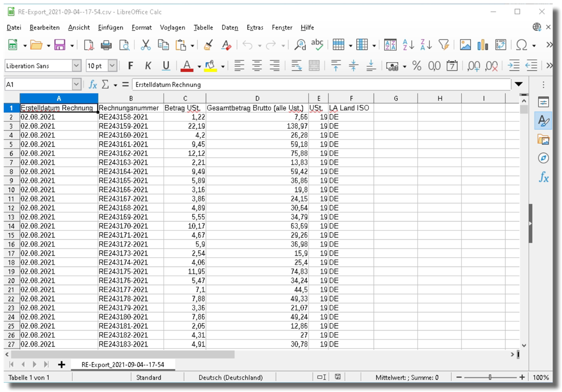Open the Format menu
Screen dimensions: 562x392
coord(141,28)
